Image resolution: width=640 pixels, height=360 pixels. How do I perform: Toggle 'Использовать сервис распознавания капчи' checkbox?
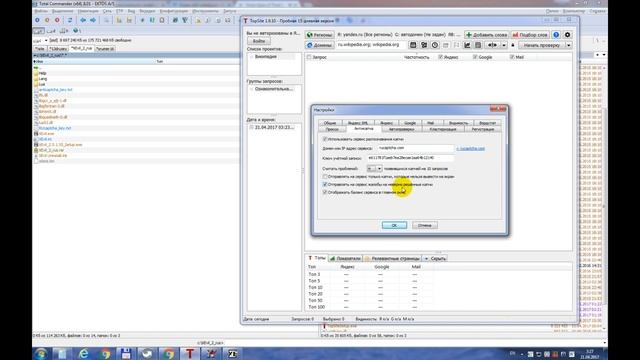coord(325,139)
